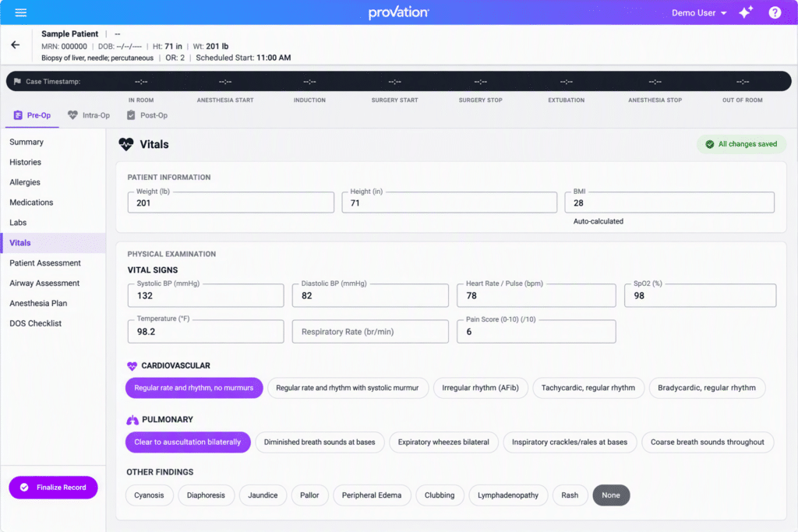The height and width of the screenshot is (532, 798).
Task: Open Summary in the sidebar
Action: [x=53, y=142]
